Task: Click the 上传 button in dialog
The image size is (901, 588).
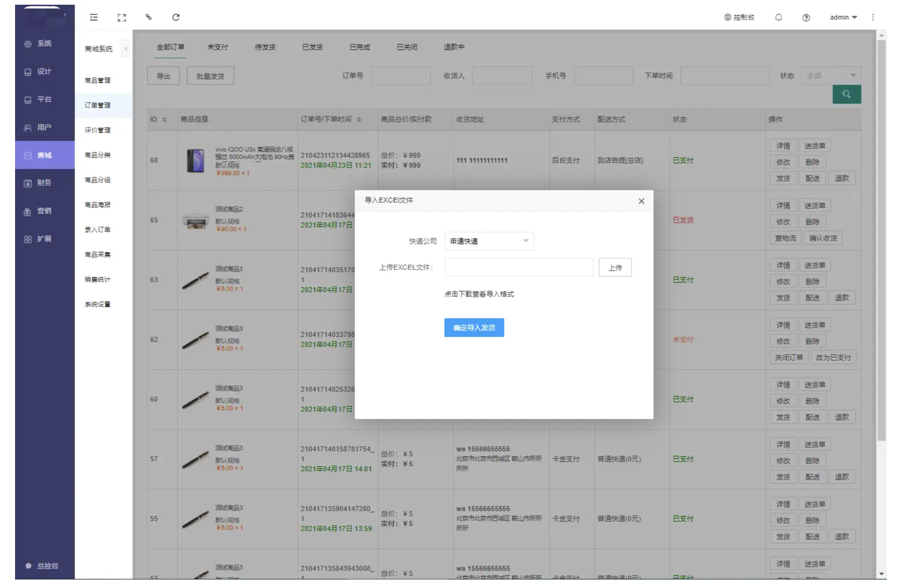Action: (x=615, y=267)
